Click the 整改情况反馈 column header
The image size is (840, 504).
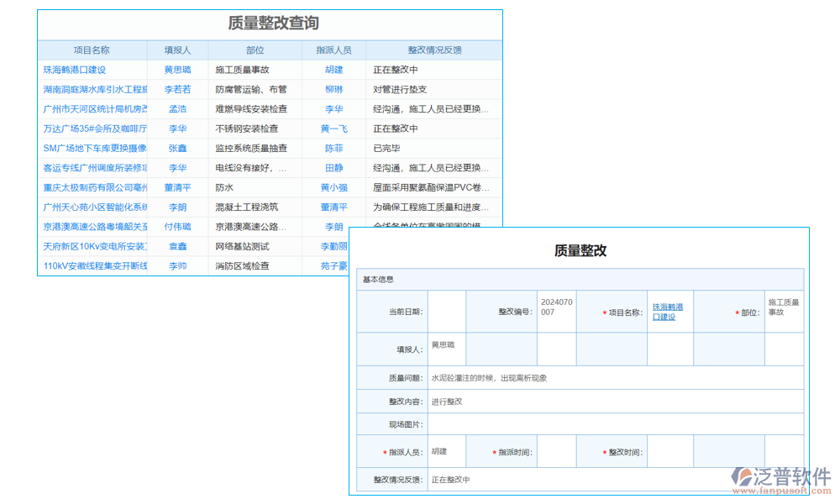click(x=434, y=50)
